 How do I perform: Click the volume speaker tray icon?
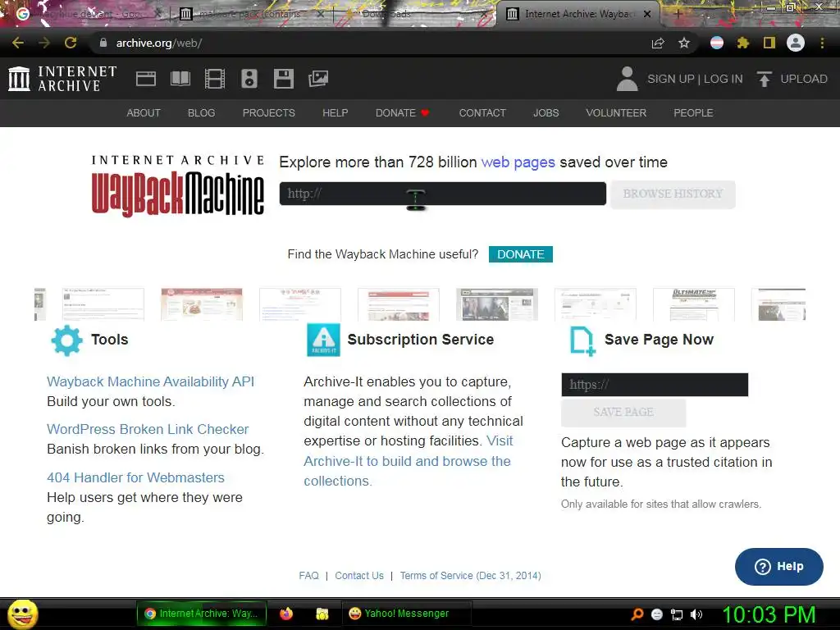[696, 614]
